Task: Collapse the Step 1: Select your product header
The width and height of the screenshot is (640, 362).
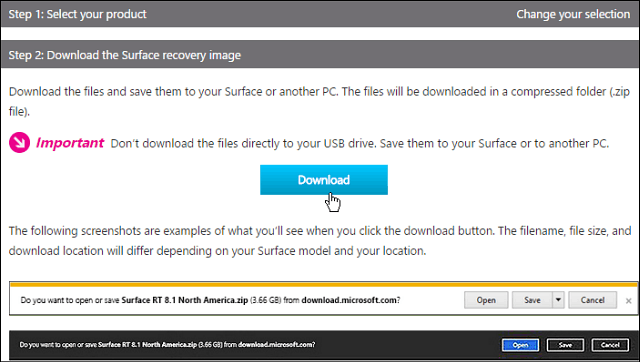Action: pyautogui.click(x=320, y=14)
